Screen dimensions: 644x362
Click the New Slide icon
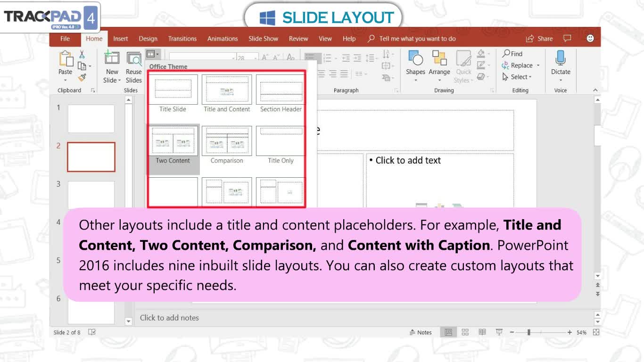pos(111,58)
